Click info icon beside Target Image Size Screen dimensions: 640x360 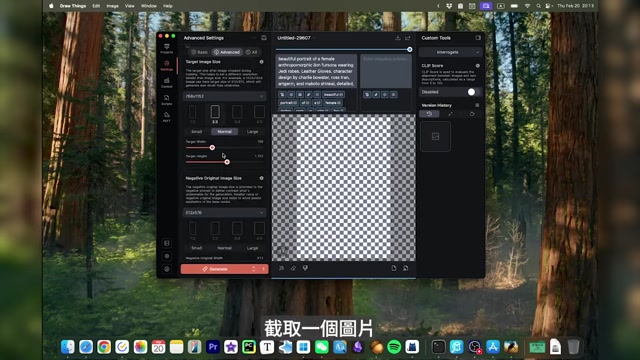pyautogui.click(x=262, y=62)
